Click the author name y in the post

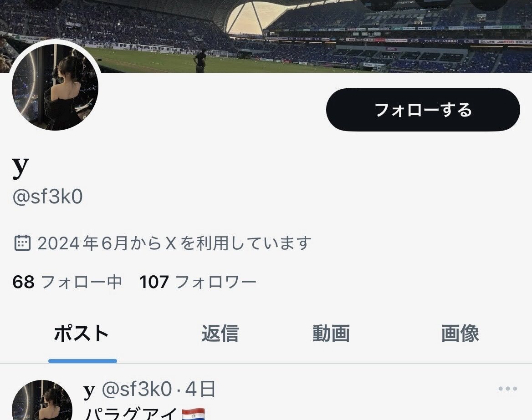click(x=89, y=390)
